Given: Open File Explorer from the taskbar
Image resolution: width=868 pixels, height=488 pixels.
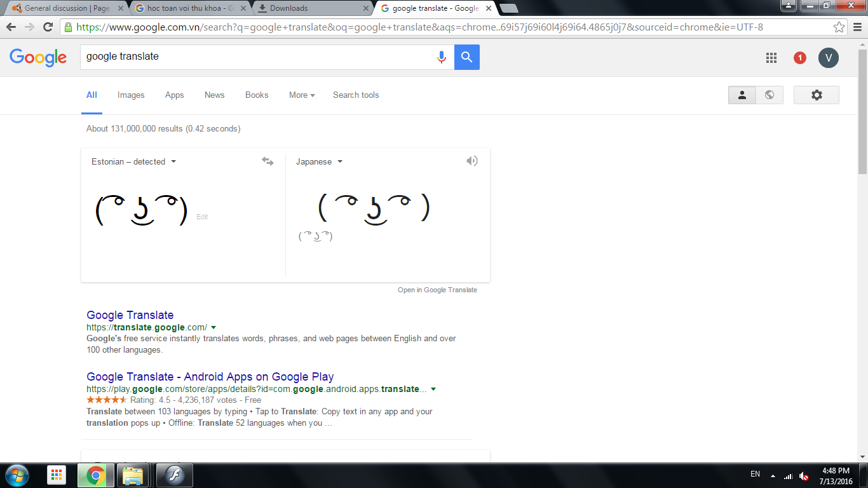Looking at the screenshot, I should point(133,475).
